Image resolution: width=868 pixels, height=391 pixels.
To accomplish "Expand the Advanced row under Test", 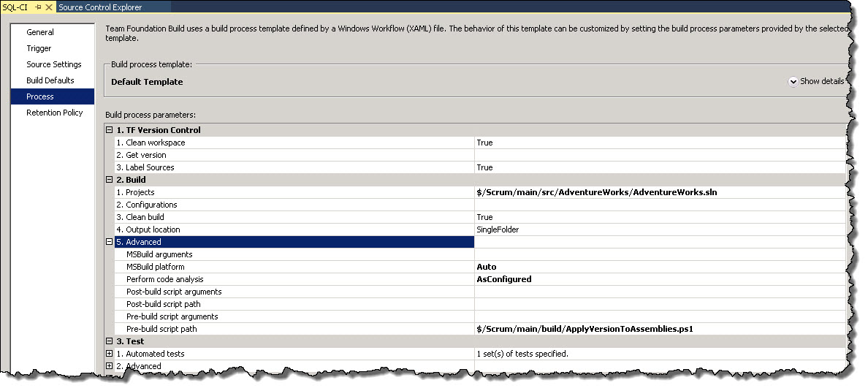I will pyautogui.click(x=110, y=366).
